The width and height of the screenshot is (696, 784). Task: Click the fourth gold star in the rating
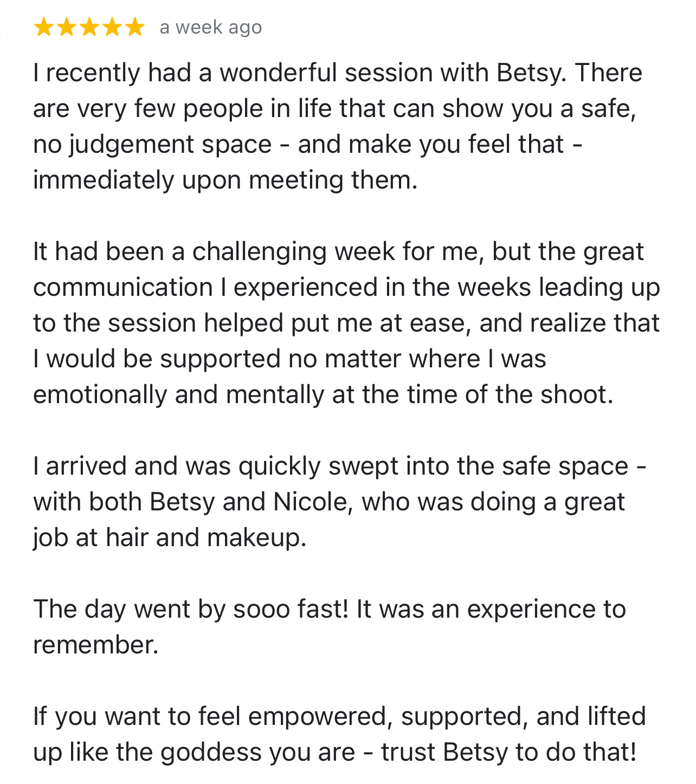click(112, 27)
